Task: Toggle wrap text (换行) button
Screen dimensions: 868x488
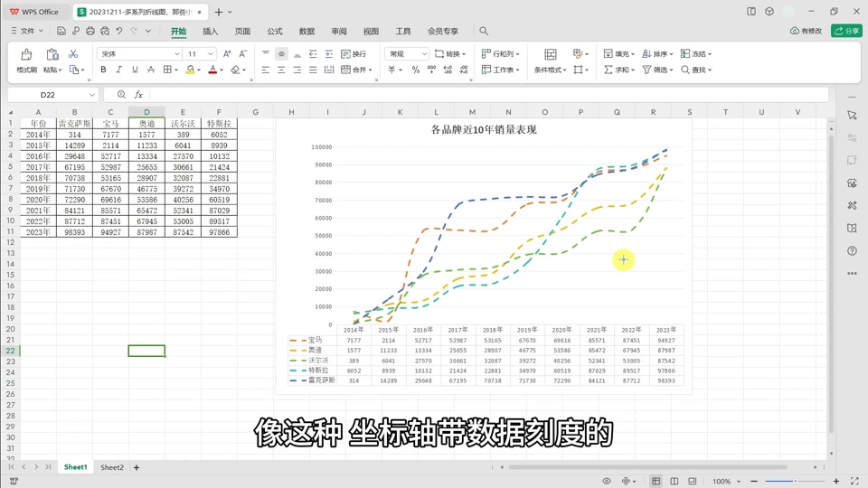Action: 354,53
